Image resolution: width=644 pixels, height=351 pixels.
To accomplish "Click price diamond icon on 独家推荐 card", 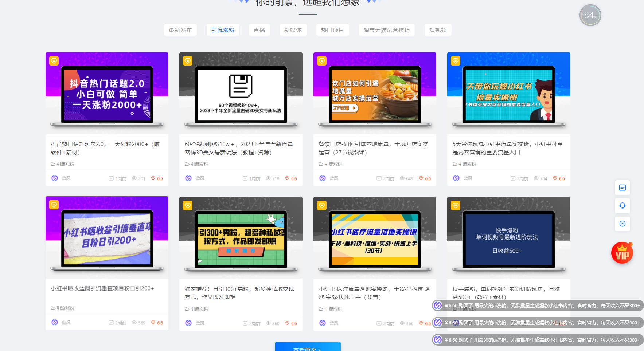I will (x=287, y=323).
